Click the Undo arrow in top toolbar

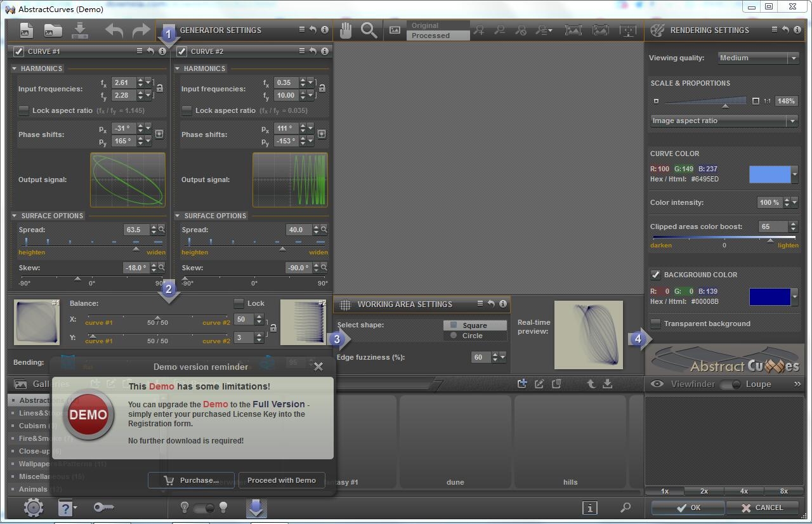pos(114,30)
